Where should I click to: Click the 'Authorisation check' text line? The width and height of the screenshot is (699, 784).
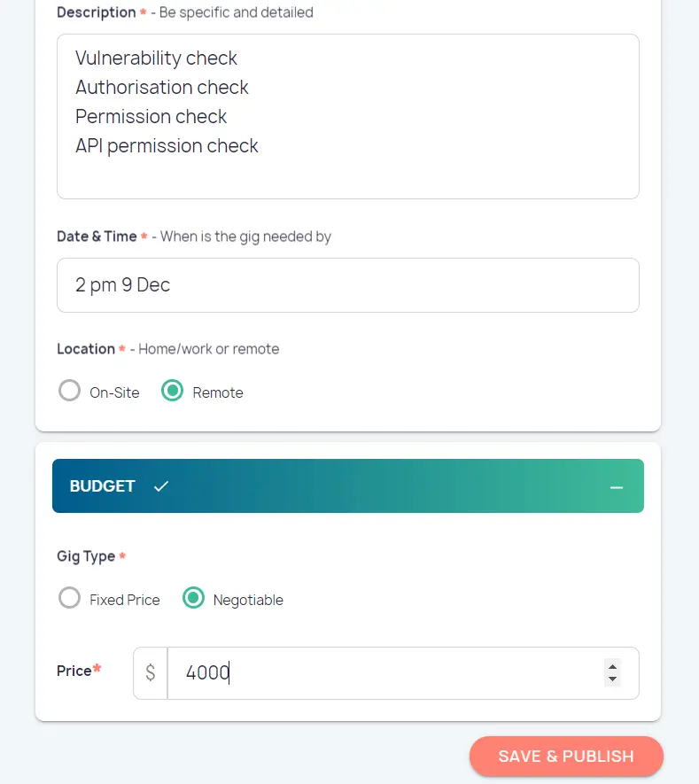tap(161, 88)
